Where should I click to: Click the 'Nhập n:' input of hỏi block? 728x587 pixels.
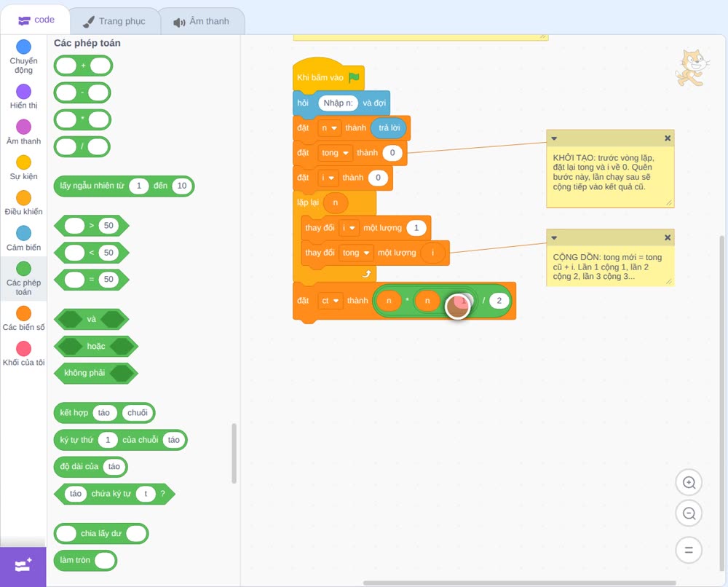tap(338, 103)
